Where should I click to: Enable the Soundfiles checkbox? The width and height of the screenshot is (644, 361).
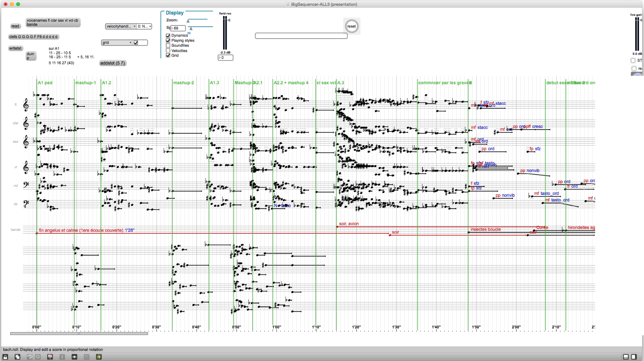[x=168, y=45]
